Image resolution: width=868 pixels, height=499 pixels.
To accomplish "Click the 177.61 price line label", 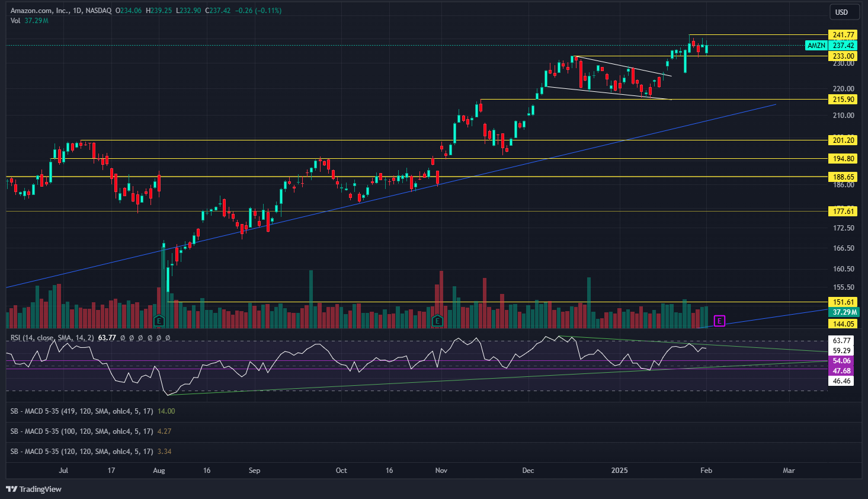I will pyautogui.click(x=843, y=212).
